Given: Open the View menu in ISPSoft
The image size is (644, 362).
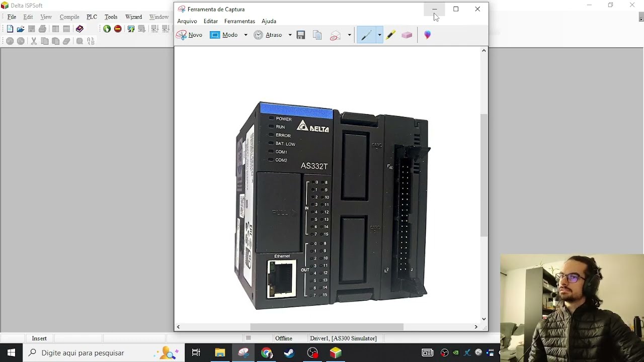Looking at the screenshot, I should click(x=46, y=17).
